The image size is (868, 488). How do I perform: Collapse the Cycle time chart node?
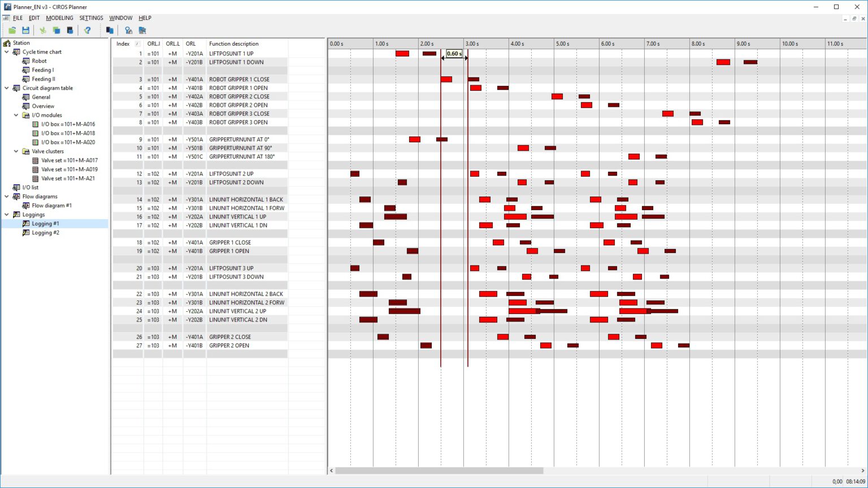(7, 52)
